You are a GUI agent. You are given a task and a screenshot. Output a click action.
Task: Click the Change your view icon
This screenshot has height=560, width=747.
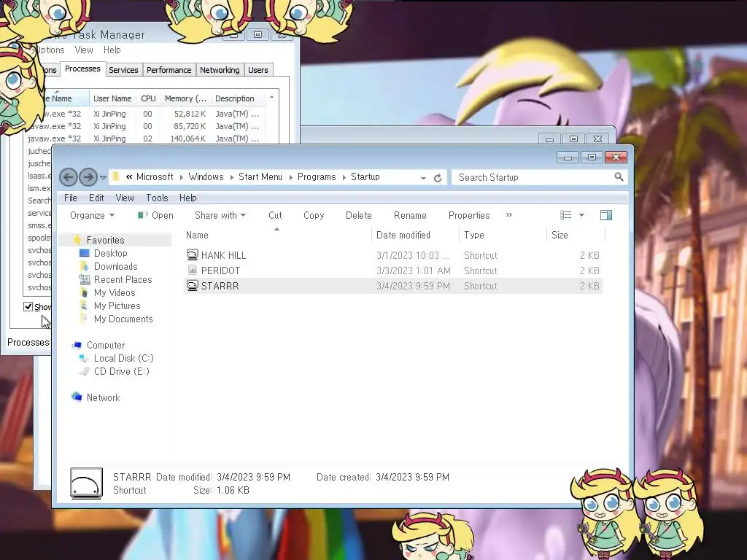565,215
